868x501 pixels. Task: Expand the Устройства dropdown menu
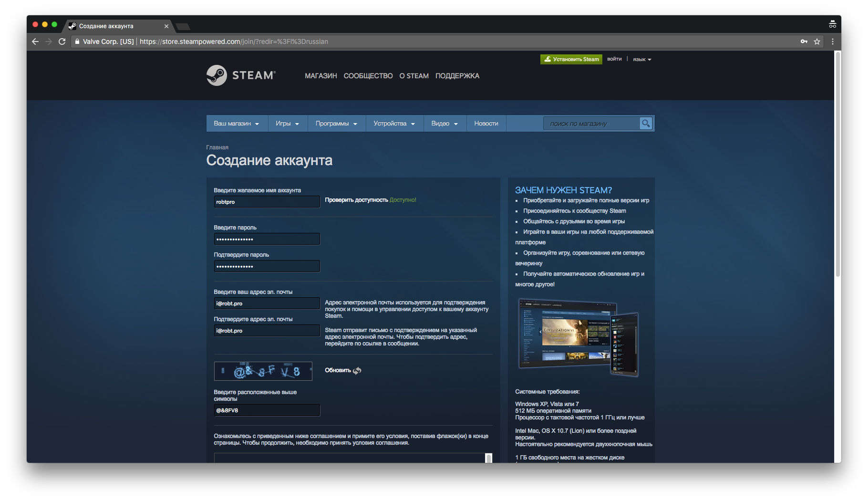pos(394,124)
